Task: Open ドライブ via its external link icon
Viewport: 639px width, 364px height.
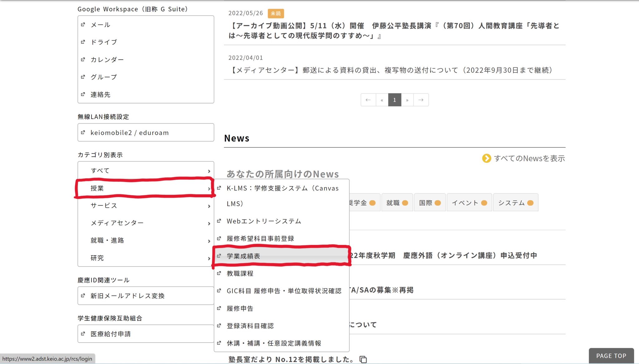Action: [x=104, y=42]
